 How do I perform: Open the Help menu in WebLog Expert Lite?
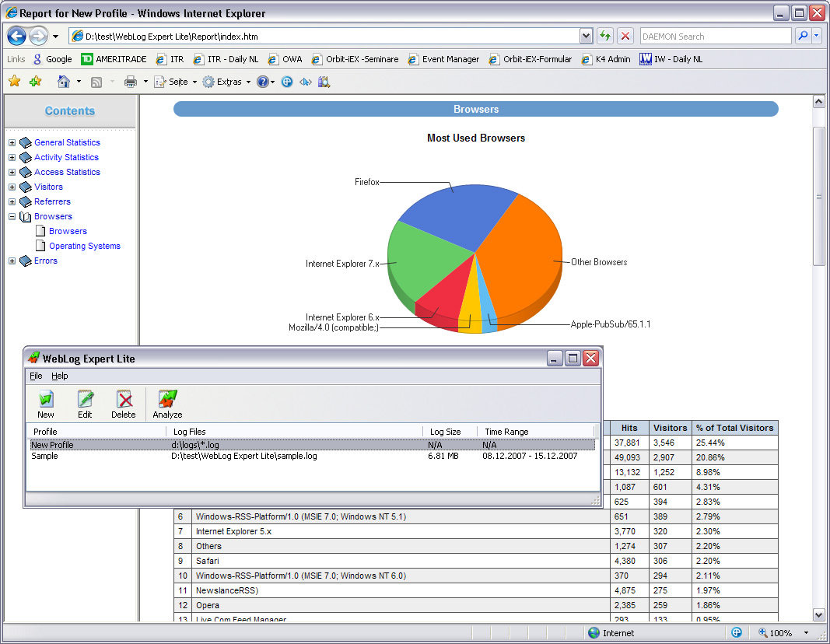60,376
